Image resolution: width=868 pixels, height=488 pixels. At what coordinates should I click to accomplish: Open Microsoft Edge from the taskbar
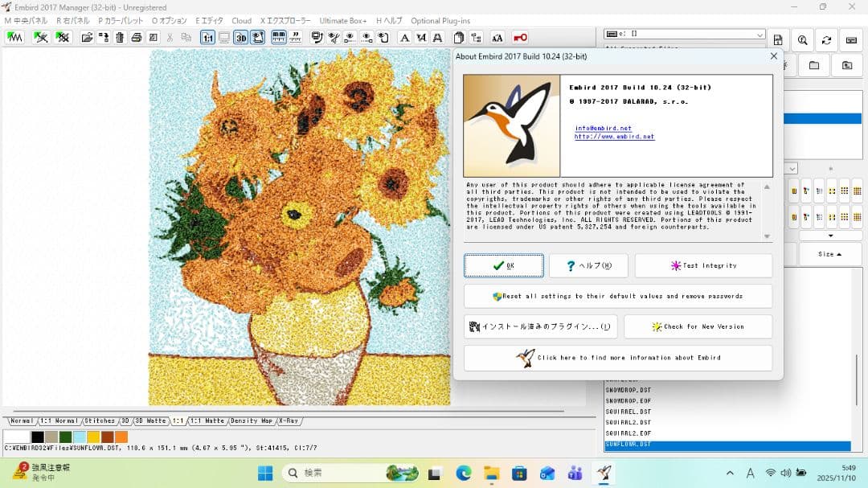click(464, 473)
